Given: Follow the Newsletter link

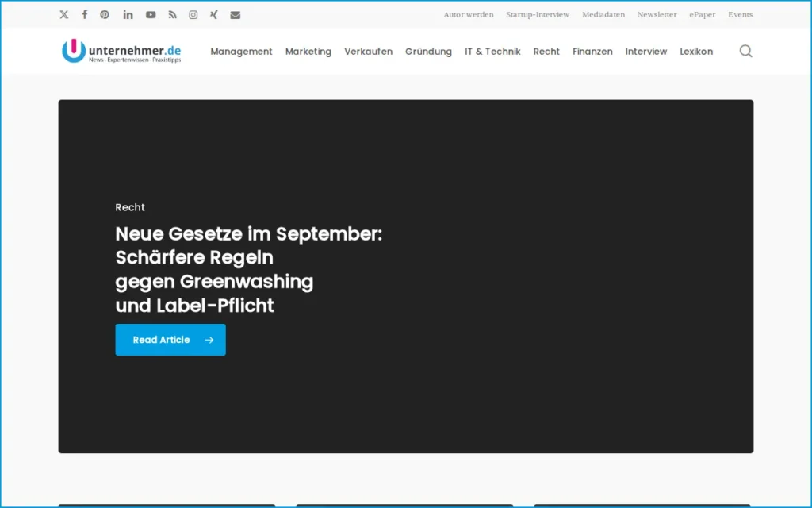Looking at the screenshot, I should (657, 14).
